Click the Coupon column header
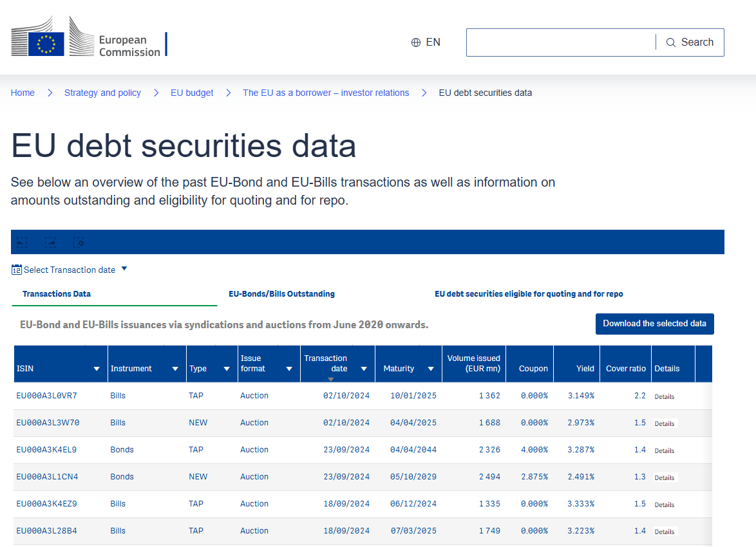Screen dimensions: 756x547 click(529, 364)
